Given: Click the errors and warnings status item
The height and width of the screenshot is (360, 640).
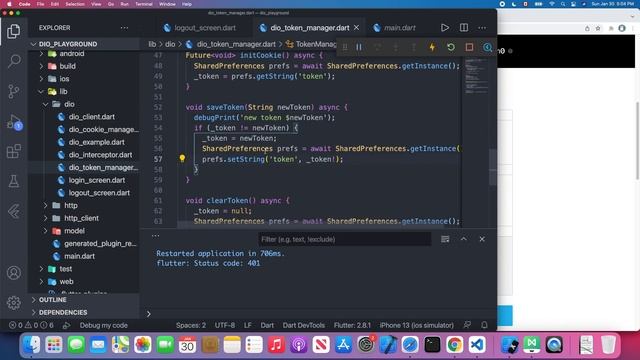Looking at the screenshot, I should (31, 325).
